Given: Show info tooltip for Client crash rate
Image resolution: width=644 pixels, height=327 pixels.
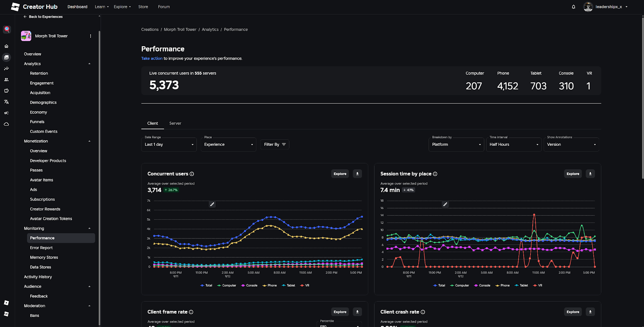Looking at the screenshot, I should click(423, 312).
